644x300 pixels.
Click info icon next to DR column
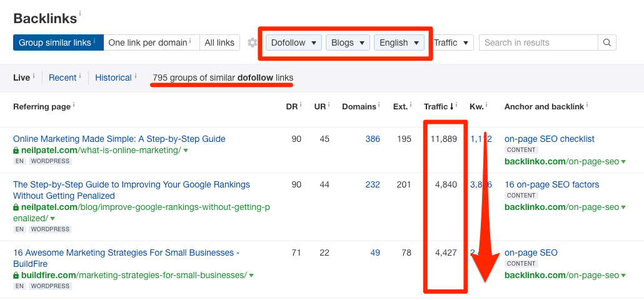click(300, 104)
